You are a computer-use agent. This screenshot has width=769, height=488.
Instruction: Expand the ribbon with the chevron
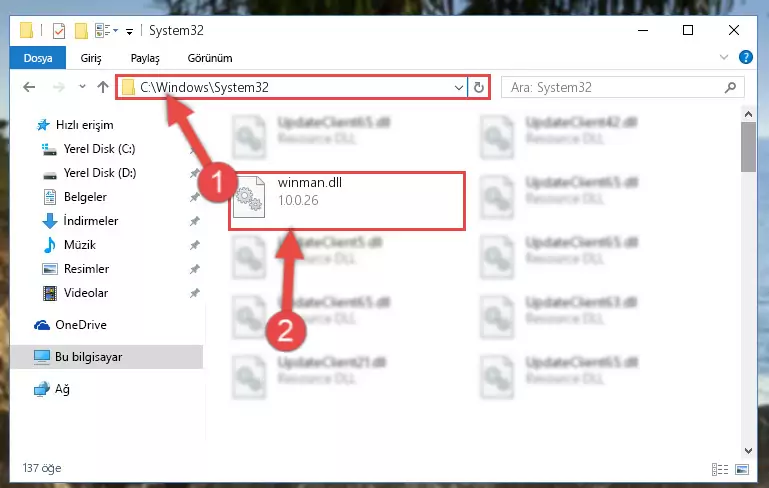(724, 57)
